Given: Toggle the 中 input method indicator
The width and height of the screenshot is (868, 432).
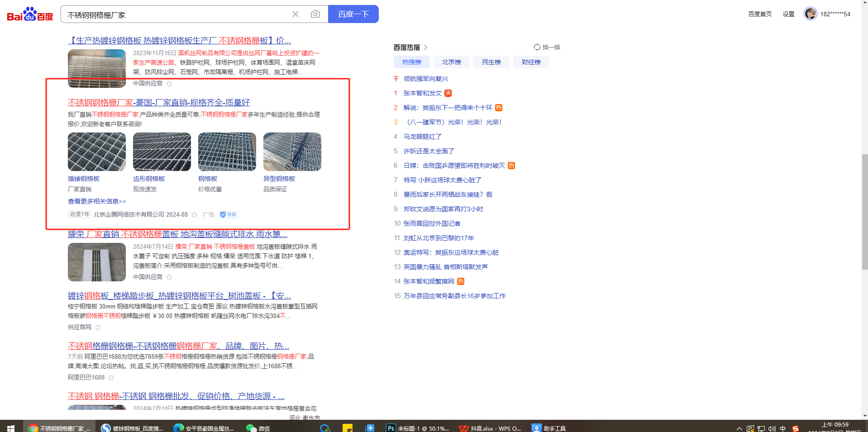Looking at the screenshot, I should pyautogui.click(x=783, y=428).
